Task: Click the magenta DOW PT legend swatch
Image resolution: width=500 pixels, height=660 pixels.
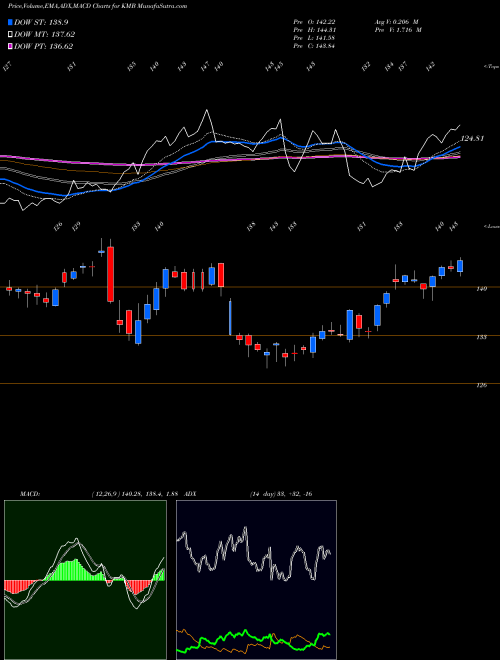Action: pyautogui.click(x=10, y=46)
